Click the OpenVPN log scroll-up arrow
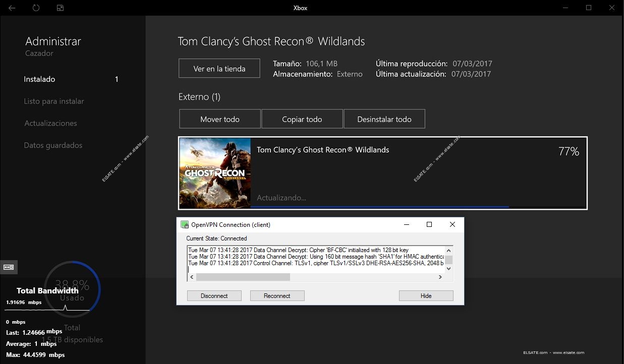The image size is (624, 364). tap(449, 250)
